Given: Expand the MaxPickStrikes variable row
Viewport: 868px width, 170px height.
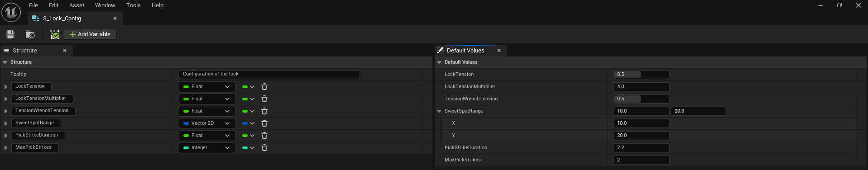Looking at the screenshot, I should click(x=6, y=148).
